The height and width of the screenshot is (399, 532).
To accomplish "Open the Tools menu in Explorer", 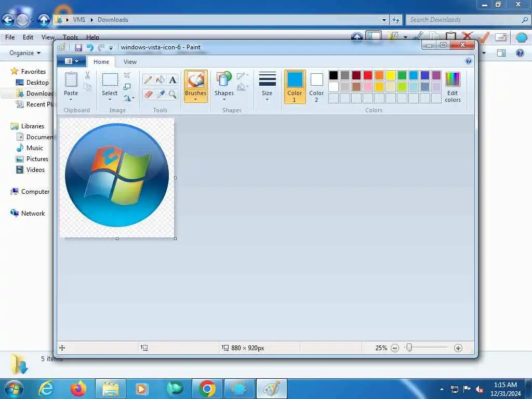I will pyautogui.click(x=70, y=37).
